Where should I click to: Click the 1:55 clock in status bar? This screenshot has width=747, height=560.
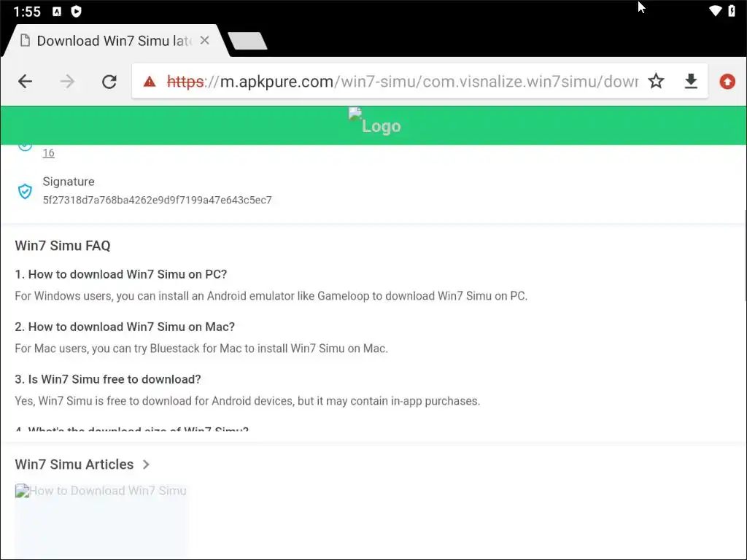click(27, 12)
